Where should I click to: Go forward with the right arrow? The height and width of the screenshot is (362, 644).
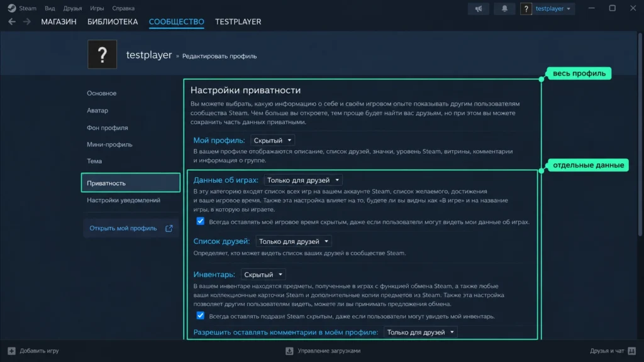point(26,22)
